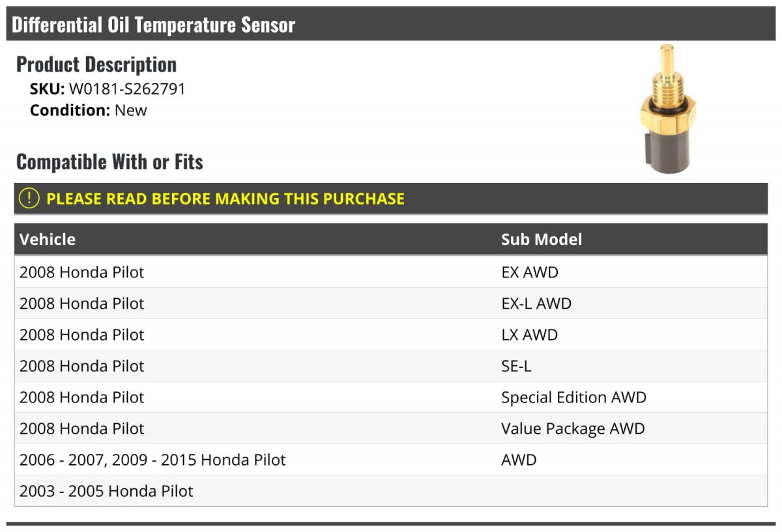
Task: Click the AWD cell in the 2006-2015 row
Action: tap(519, 460)
